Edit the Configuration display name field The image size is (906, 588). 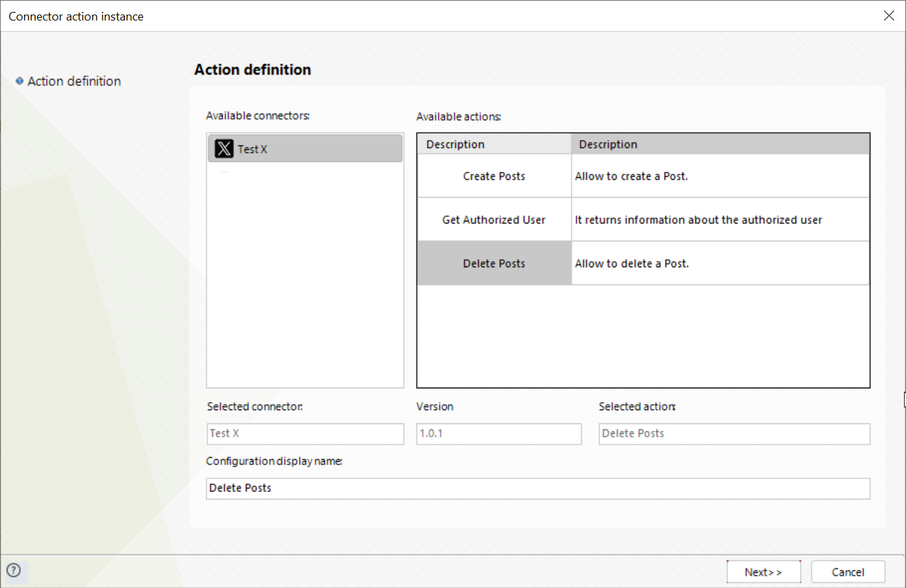[538, 488]
